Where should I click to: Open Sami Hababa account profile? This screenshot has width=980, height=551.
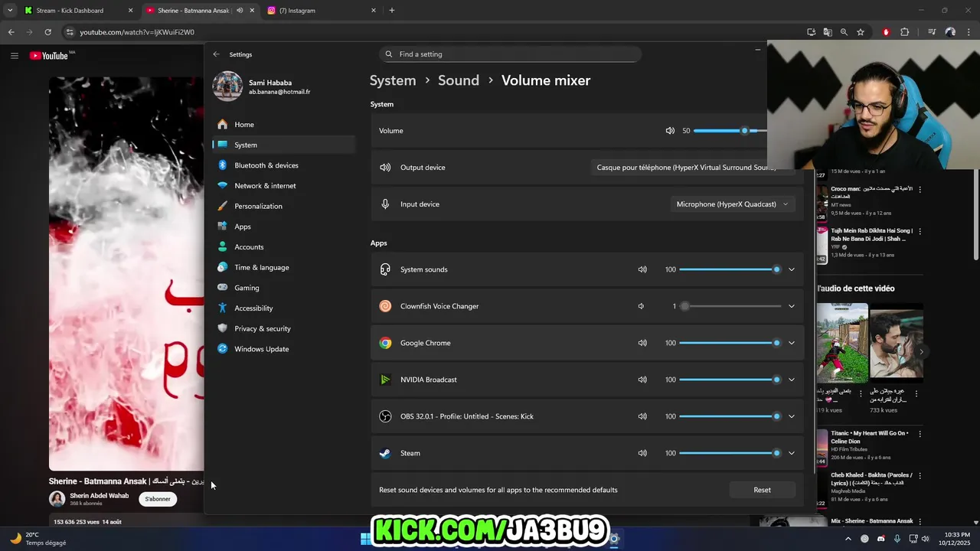tap(261, 86)
